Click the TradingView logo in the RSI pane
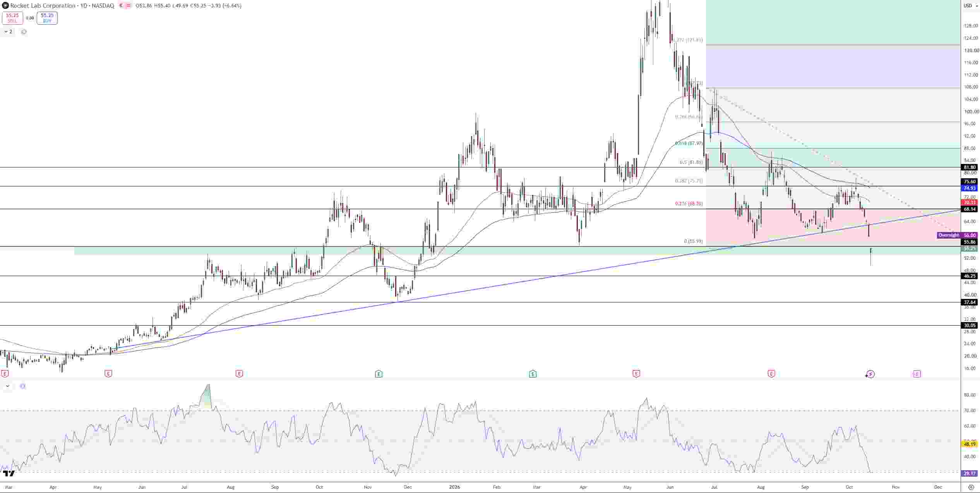 pos(9,473)
